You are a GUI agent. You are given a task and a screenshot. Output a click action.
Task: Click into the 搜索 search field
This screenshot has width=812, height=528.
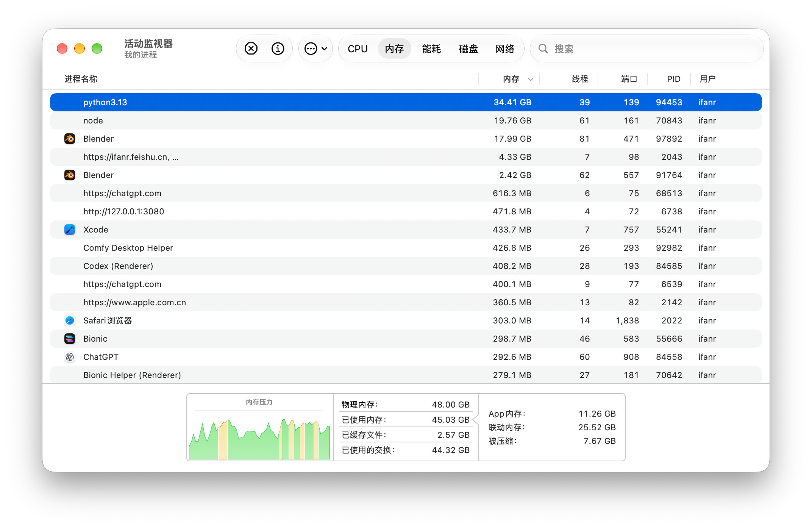click(x=646, y=49)
